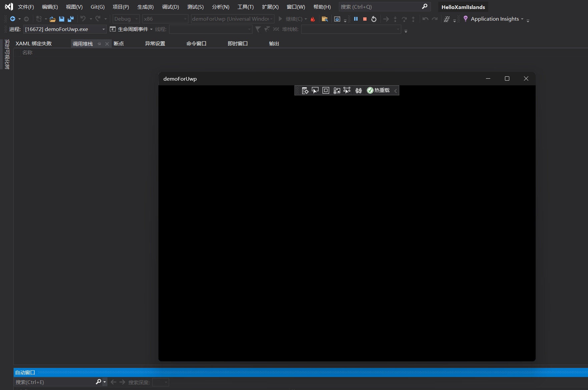Expand the Application Insights dropdown arrow
Screen dimensions: 588x390
point(522,19)
